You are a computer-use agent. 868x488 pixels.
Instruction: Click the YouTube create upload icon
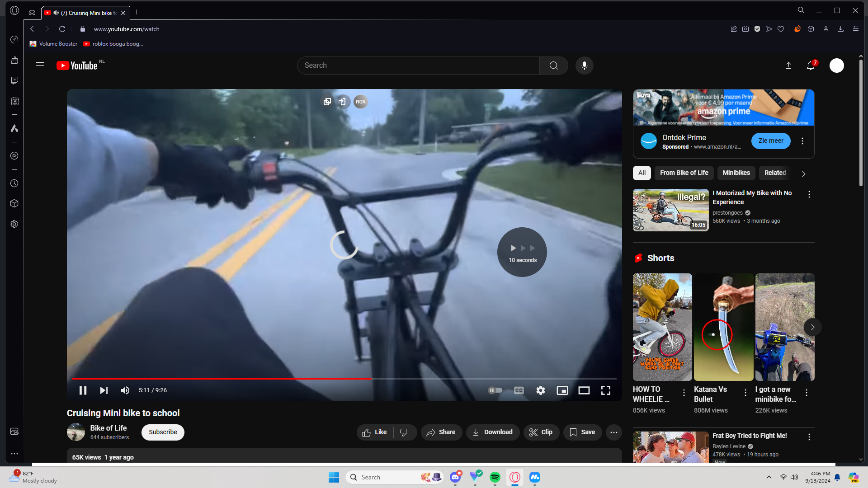[788, 66]
